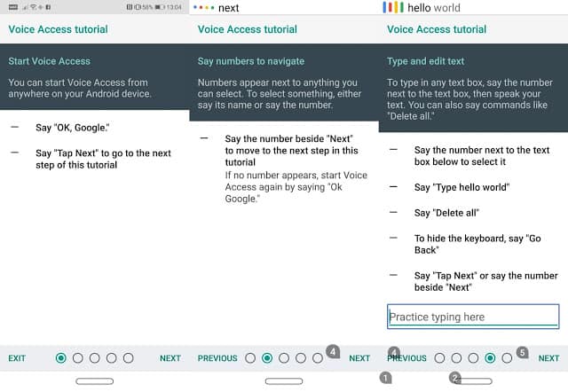Click the 'Say "Type hello world"' step
The height and width of the screenshot is (392, 568).
(461, 187)
